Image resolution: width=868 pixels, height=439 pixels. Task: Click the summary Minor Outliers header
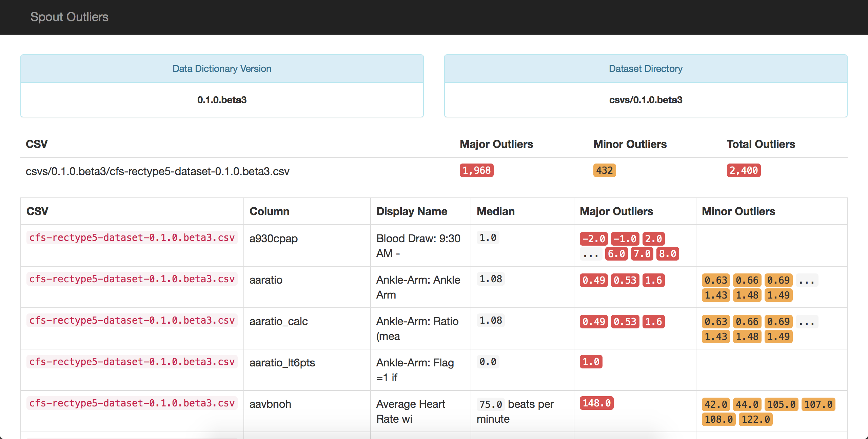[630, 144]
